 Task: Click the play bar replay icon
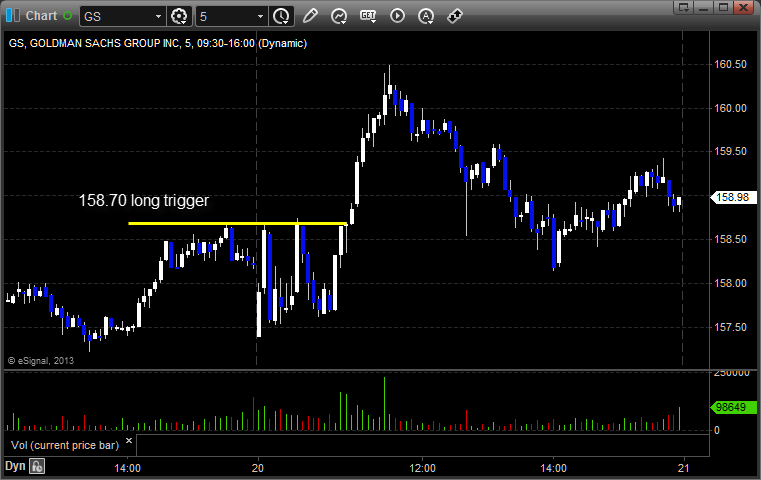pos(397,16)
